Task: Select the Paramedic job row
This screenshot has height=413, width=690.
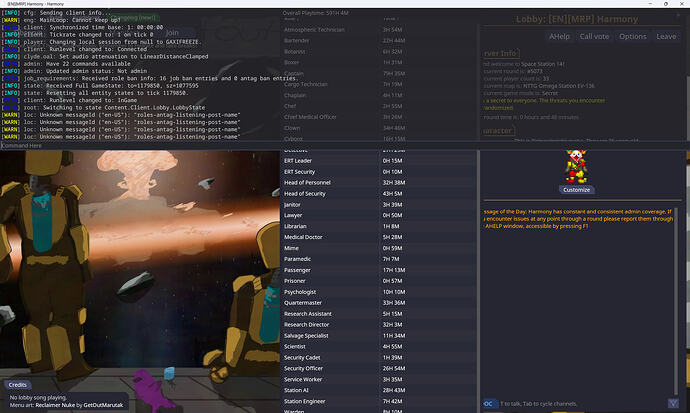Action: 378,259
